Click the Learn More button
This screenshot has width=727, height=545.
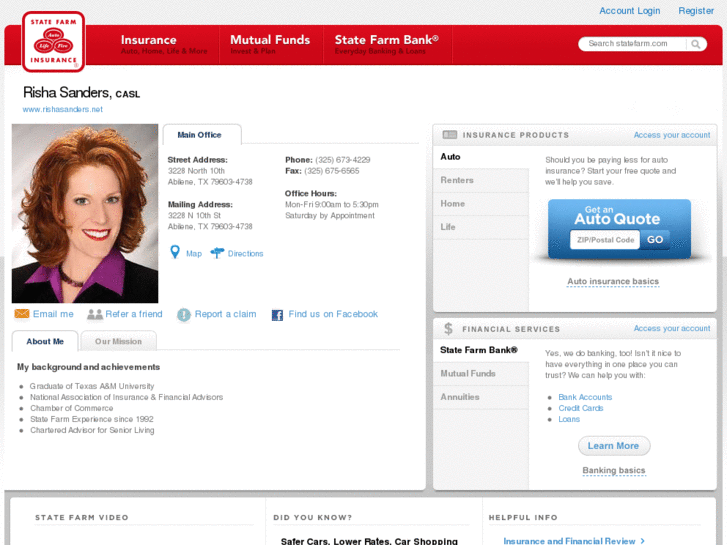(x=614, y=446)
